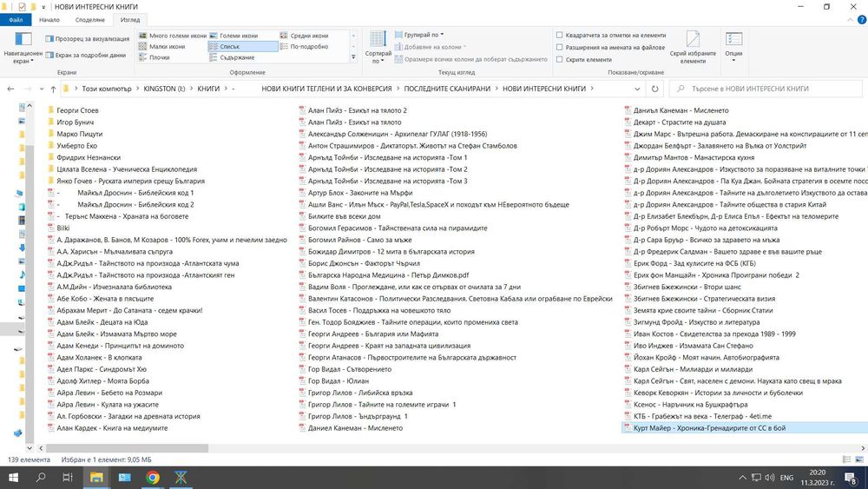Click KINGSTON (I:) in the breadcrumb
868x489 pixels.
164,89
